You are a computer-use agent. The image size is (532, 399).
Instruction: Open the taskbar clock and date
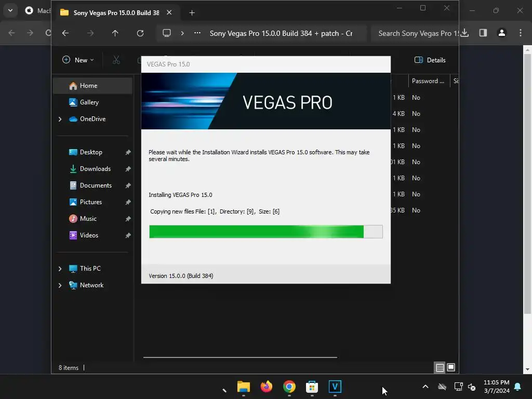(x=496, y=387)
